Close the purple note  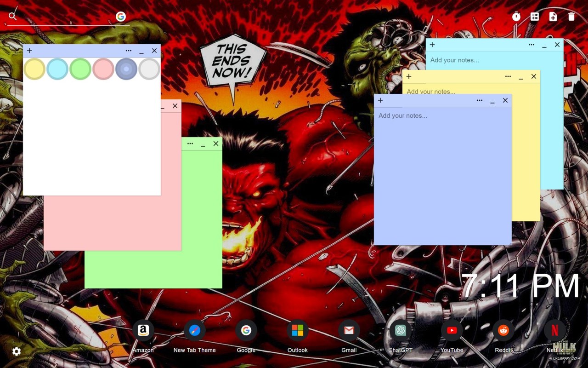pyautogui.click(x=505, y=100)
